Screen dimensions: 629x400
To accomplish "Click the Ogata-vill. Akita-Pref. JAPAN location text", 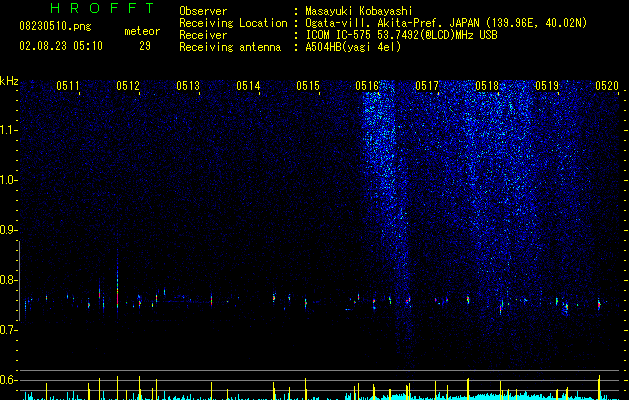I will pyautogui.click(x=446, y=23).
